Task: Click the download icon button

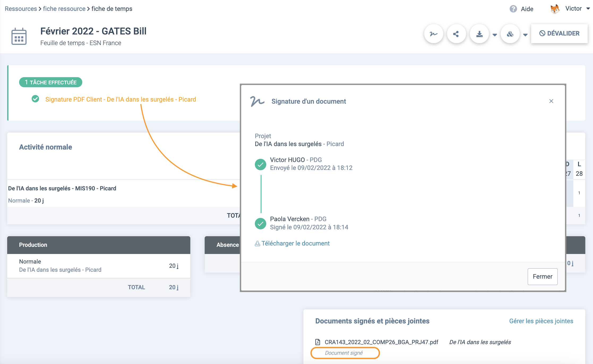Action: point(479,34)
